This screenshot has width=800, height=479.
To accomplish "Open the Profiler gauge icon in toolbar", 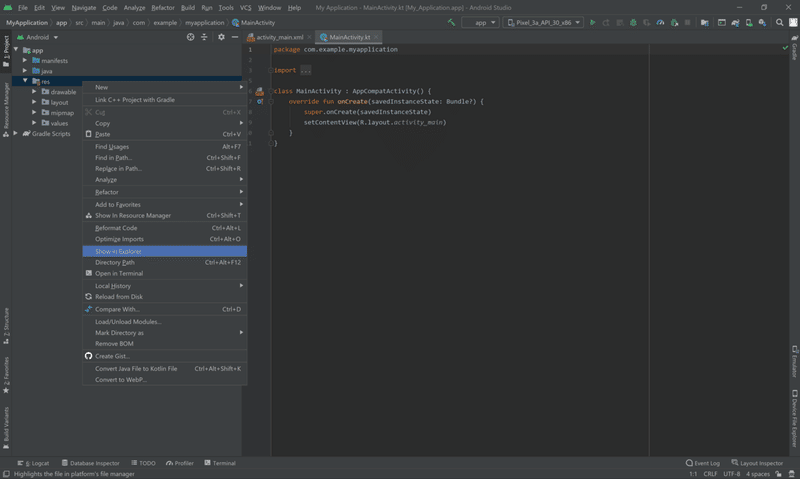I will point(660,22).
